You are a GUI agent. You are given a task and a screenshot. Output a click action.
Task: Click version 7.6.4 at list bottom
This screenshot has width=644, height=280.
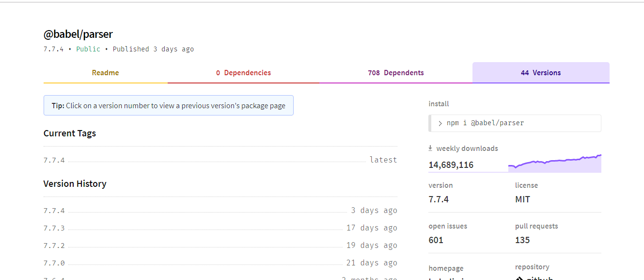point(53,279)
